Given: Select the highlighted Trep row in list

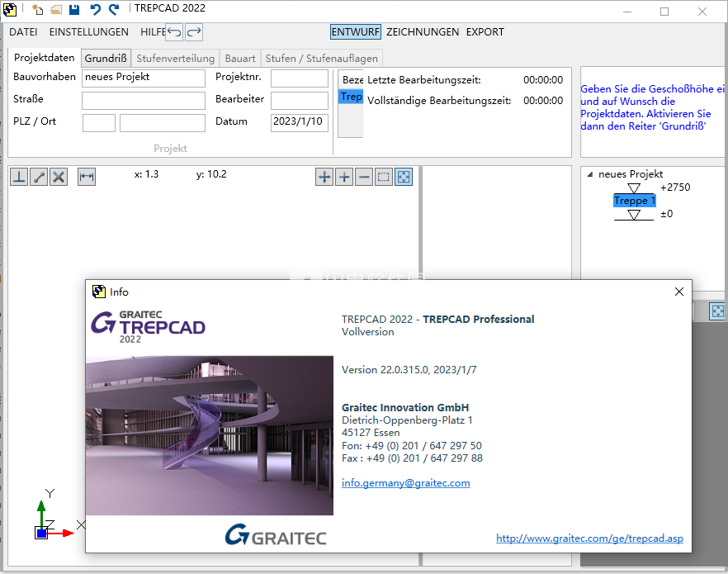Looking at the screenshot, I should coord(351,97).
